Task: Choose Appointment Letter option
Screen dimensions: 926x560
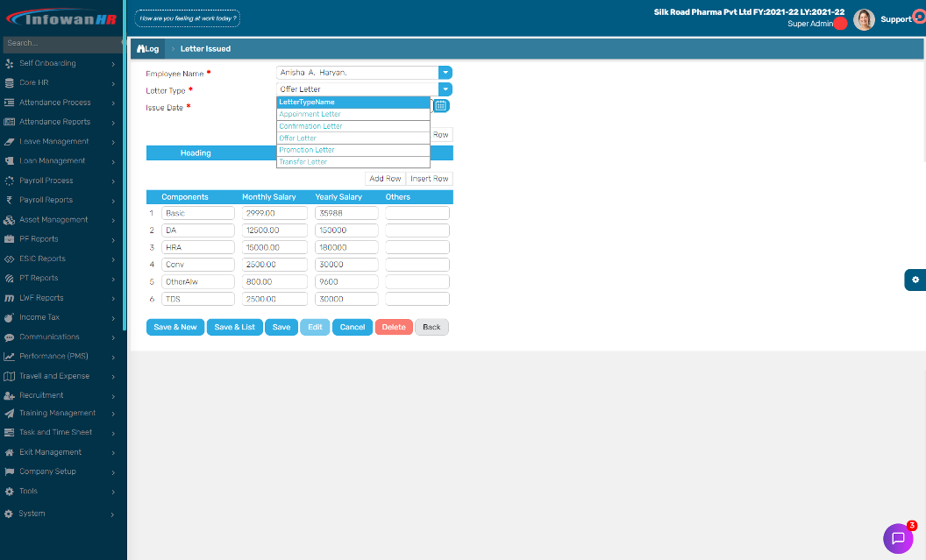Action: click(x=310, y=114)
